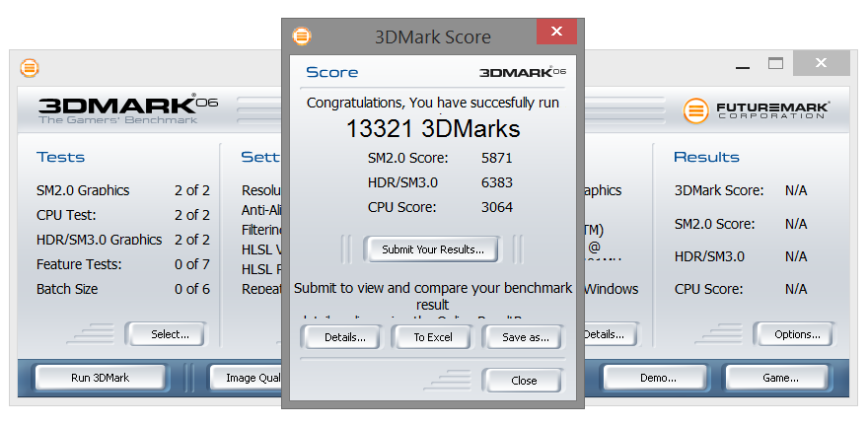Click CPU Score: N/A in Results panel

[x=741, y=289]
